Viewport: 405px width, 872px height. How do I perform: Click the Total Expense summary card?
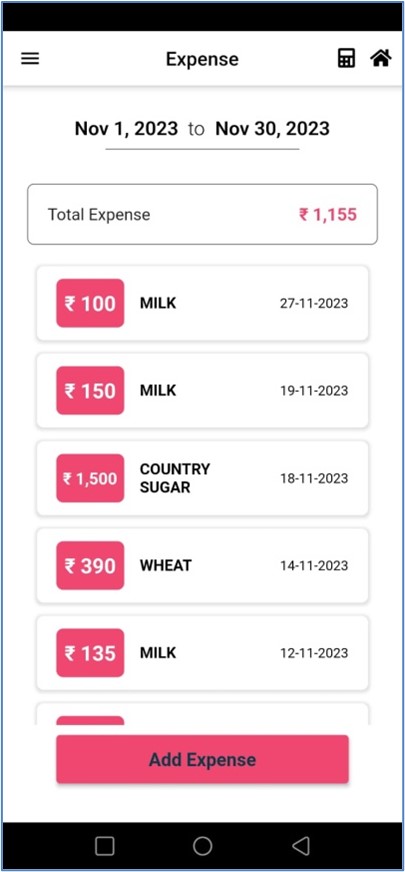click(x=202, y=214)
